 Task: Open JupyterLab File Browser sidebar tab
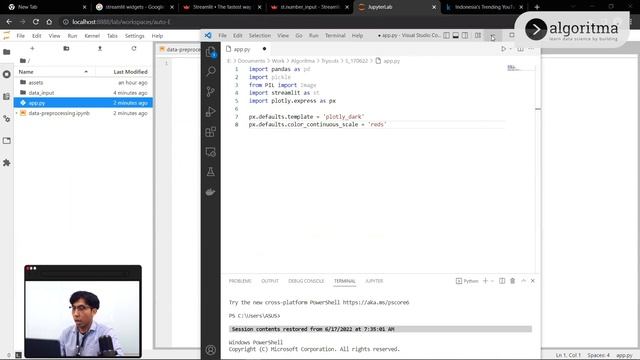pyautogui.click(x=7, y=52)
